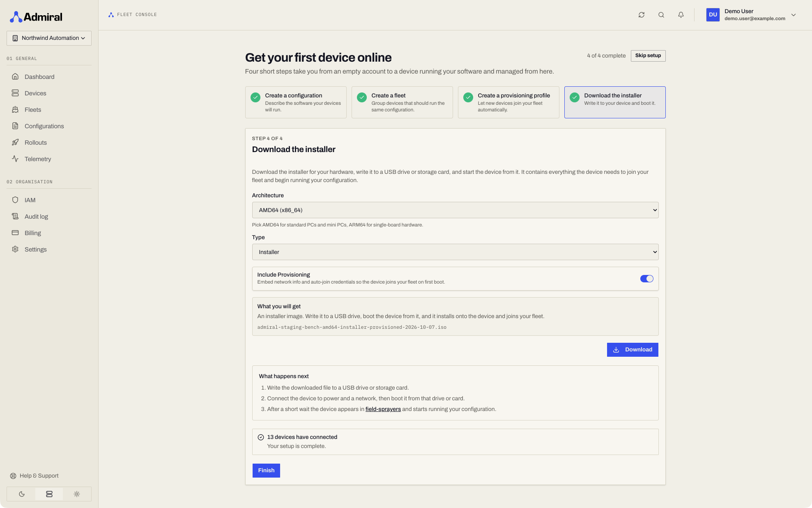
Task: Click the Download button
Action: 633,350
